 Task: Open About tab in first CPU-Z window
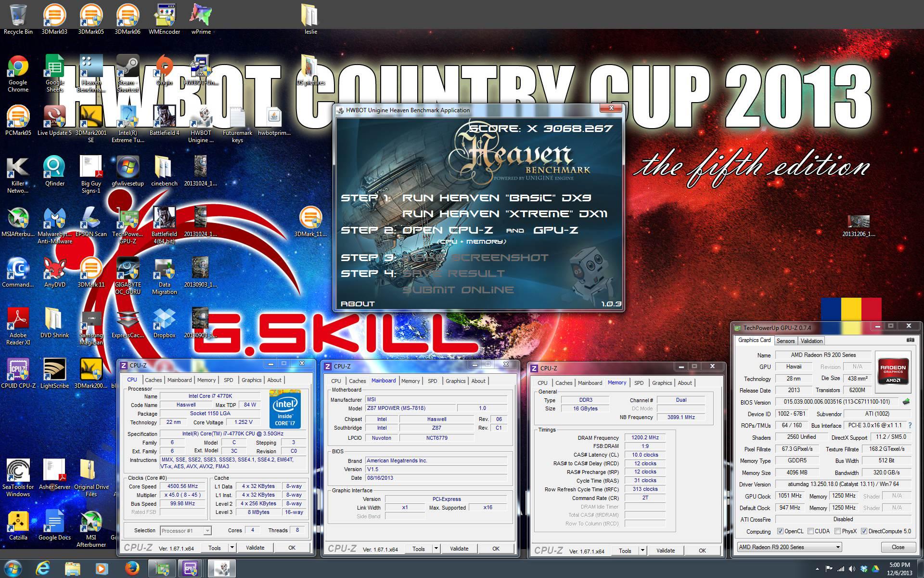[x=274, y=380]
